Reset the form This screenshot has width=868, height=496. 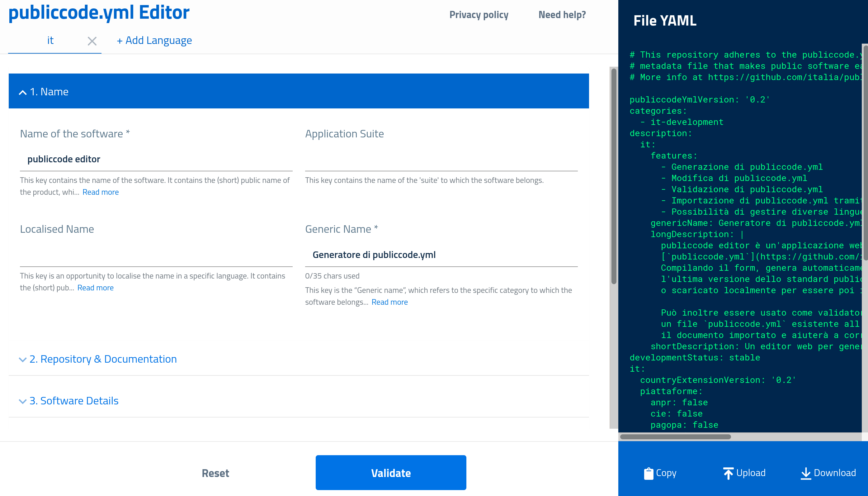tap(215, 473)
